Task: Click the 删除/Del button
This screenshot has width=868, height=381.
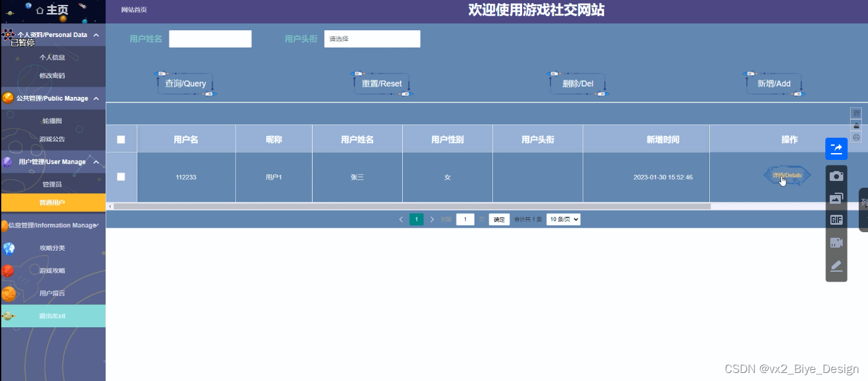Action: click(x=578, y=84)
